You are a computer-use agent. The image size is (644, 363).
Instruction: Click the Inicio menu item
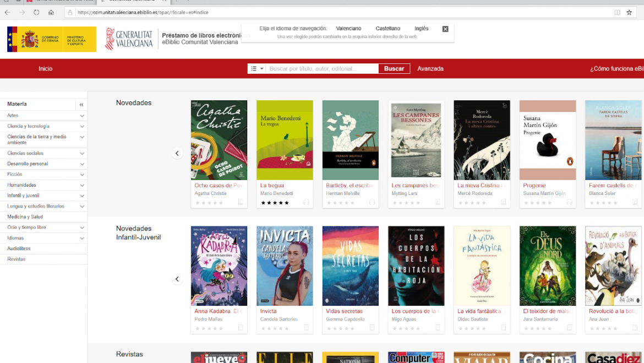tap(45, 68)
